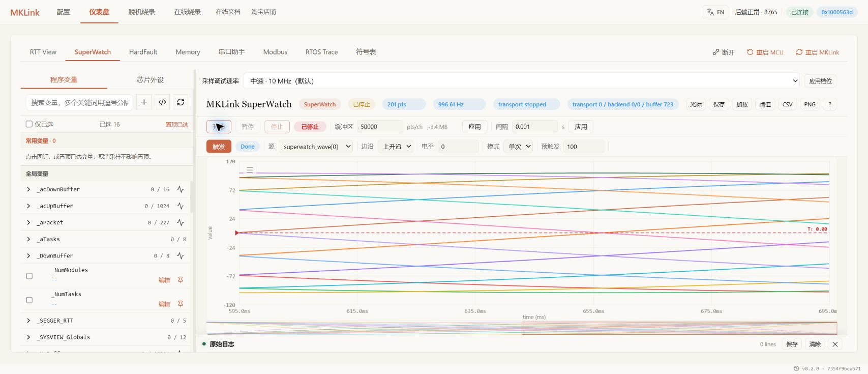The height and width of the screenshot is (374, 868).
Task: Pin the _NumTasks variable
Action: coord(181,304)
